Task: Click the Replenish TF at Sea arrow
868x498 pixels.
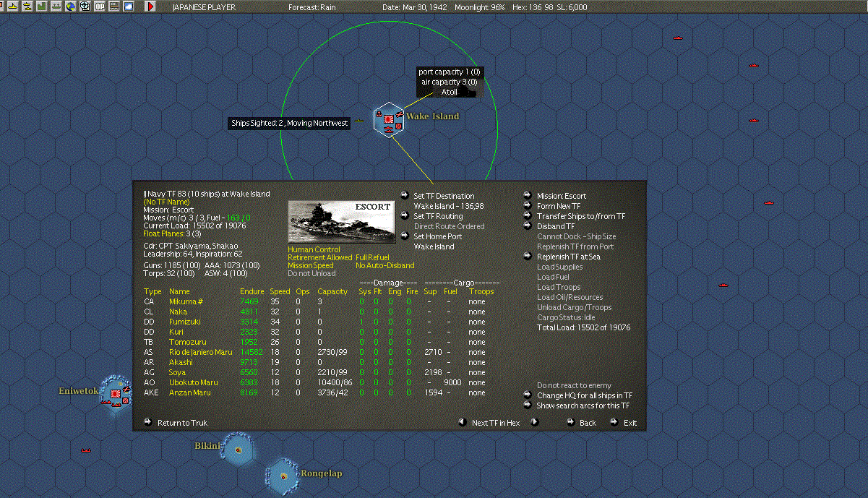Action: pos(528,257)
